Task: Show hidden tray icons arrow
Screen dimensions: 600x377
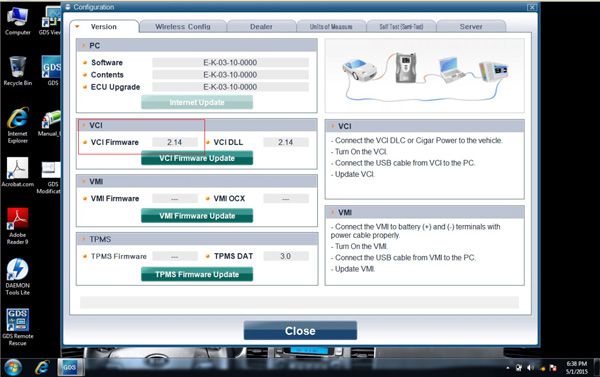Action: (507, 368)
